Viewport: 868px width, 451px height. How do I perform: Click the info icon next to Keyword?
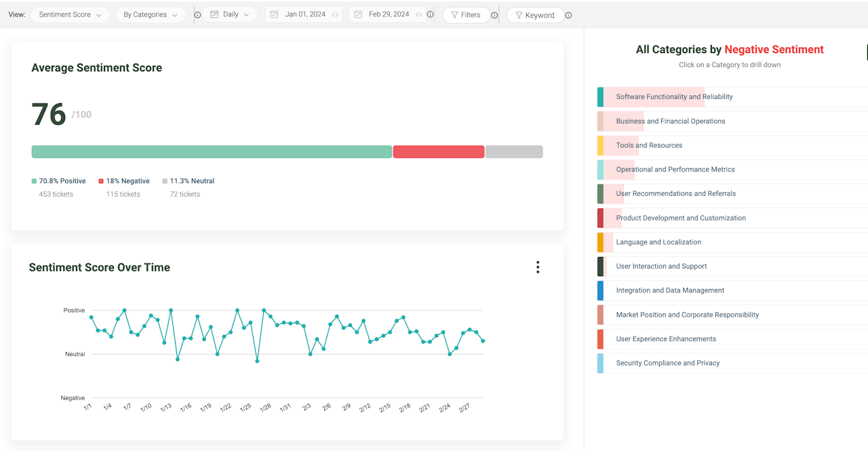(x=568, y=15)
